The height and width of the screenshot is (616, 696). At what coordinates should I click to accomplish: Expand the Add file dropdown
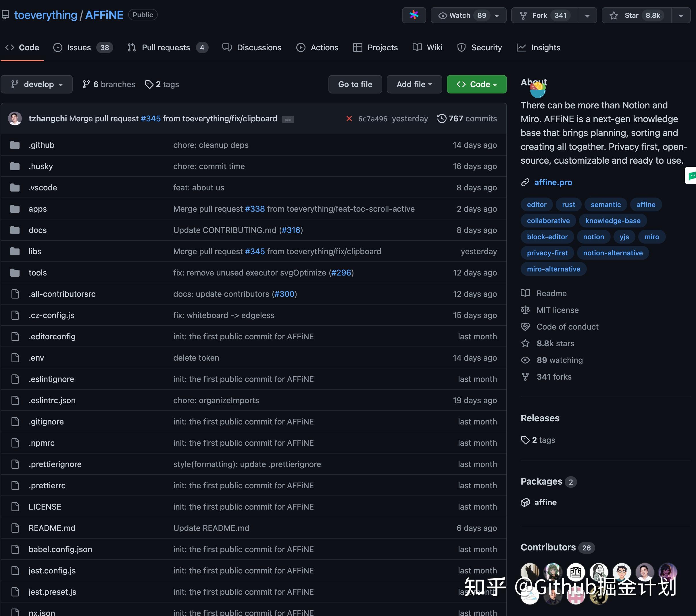(414, 84)
